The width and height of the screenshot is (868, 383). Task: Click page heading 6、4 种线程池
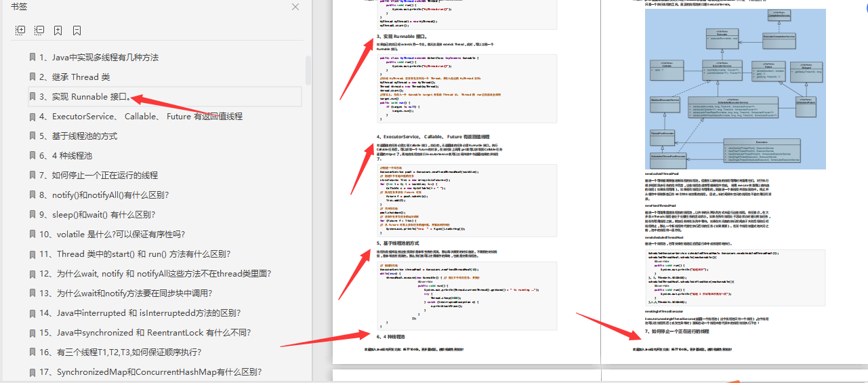390,336
